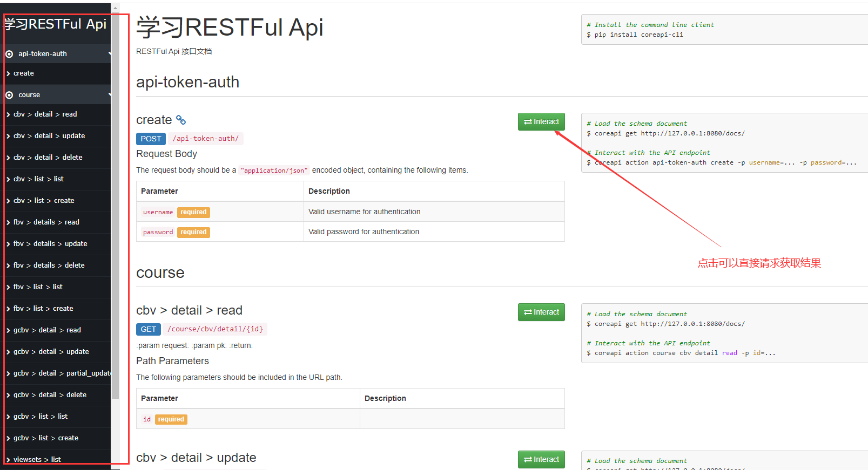Click the required tag beside username
The width and height of the screenshot is (868, 470).
193,212
